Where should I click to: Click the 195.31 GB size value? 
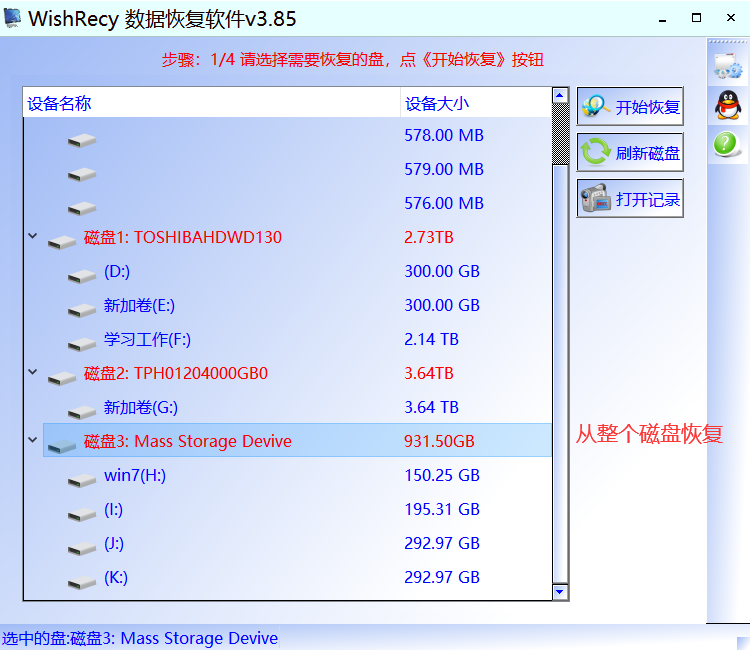click(x=442, y=509)
